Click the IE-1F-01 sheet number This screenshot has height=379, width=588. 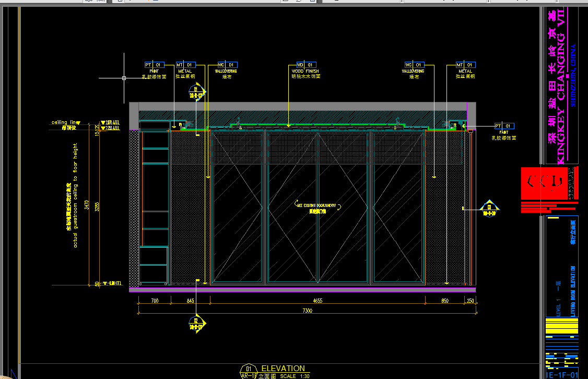[562, 375]
